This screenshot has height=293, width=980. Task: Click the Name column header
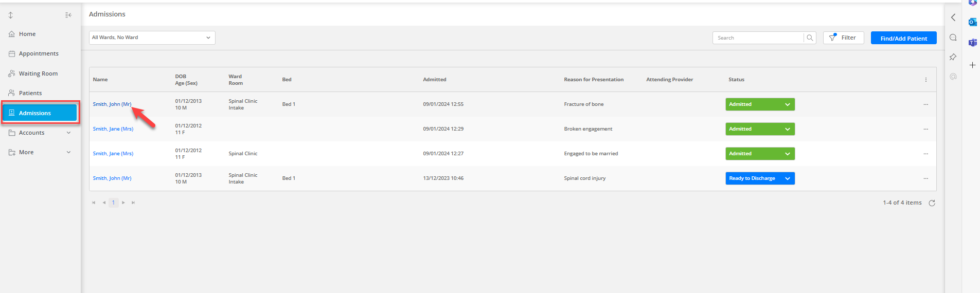tap(100, 80)
